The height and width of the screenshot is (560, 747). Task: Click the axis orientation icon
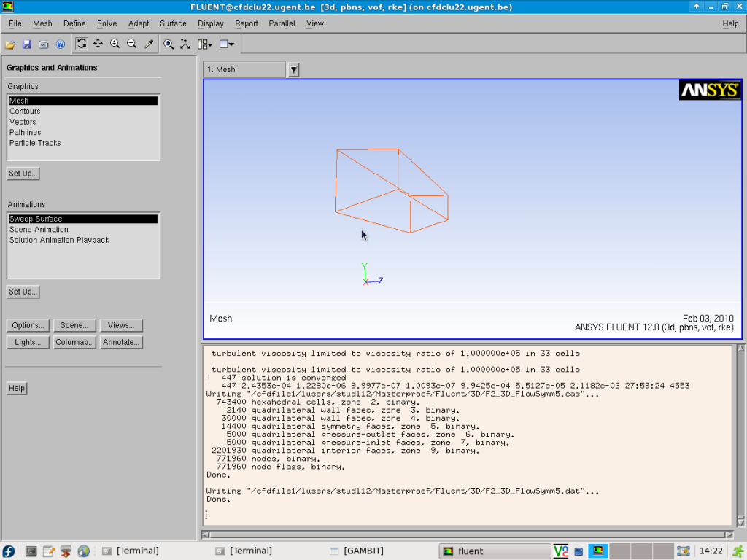(x=185, y=44)
